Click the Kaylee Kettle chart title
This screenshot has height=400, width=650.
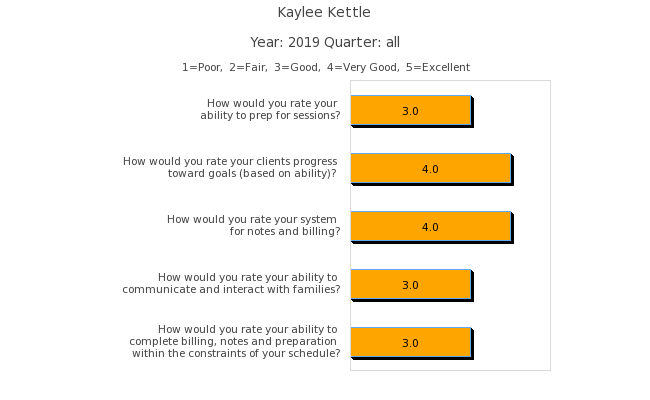tap(324, 13)
